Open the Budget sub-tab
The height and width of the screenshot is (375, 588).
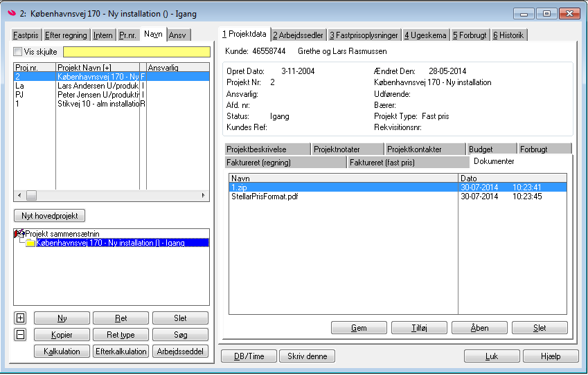(492, 149)
